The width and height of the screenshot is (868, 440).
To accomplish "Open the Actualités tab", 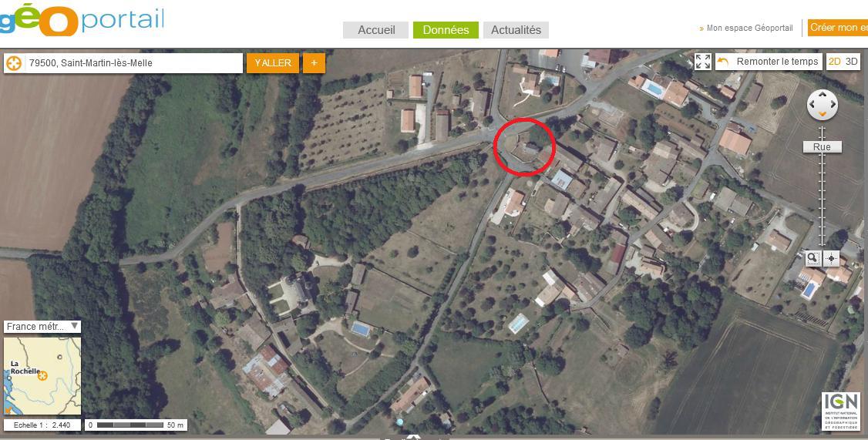I will coord(516,30).
